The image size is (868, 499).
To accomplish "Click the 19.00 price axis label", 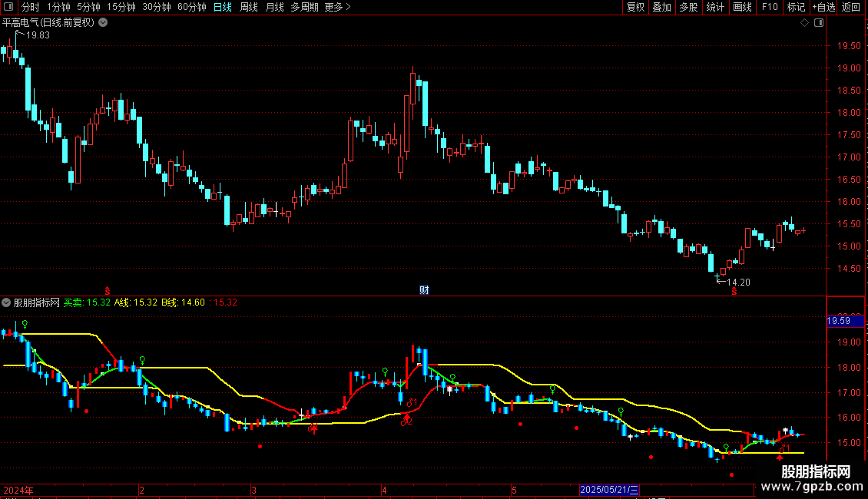I will pos(849,68).
